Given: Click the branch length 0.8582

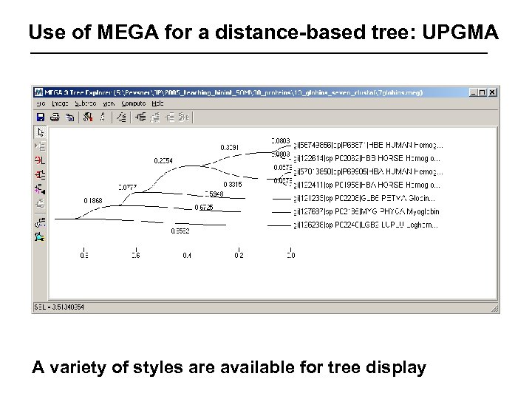Looking at the screenshot, I should pyautogui.click(x=180, y=231).
